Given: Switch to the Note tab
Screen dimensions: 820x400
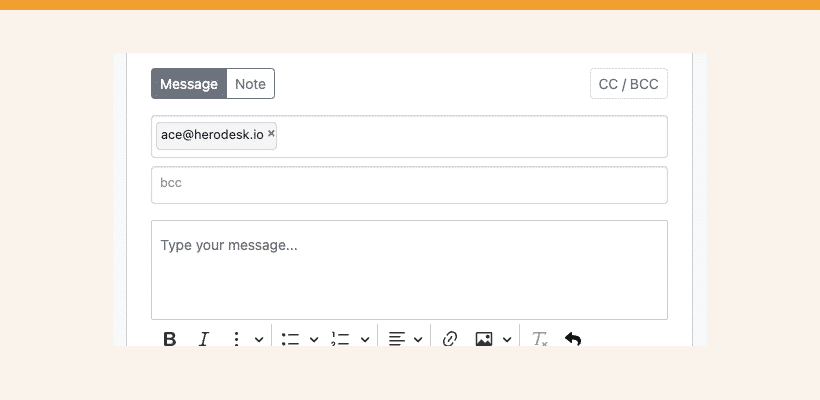Looking at the screenshot, I should (250, 84).
